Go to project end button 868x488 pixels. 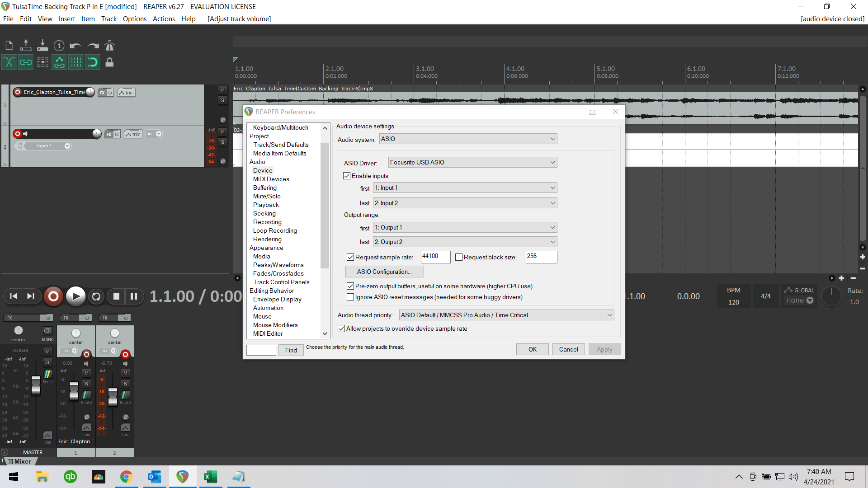pyautogui.click(x=31, y=296)
